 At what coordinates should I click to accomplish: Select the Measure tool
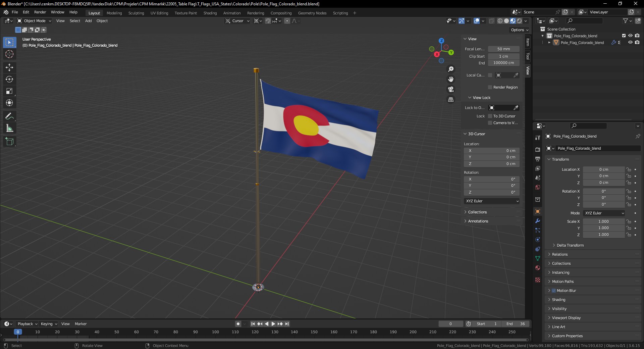9,128
